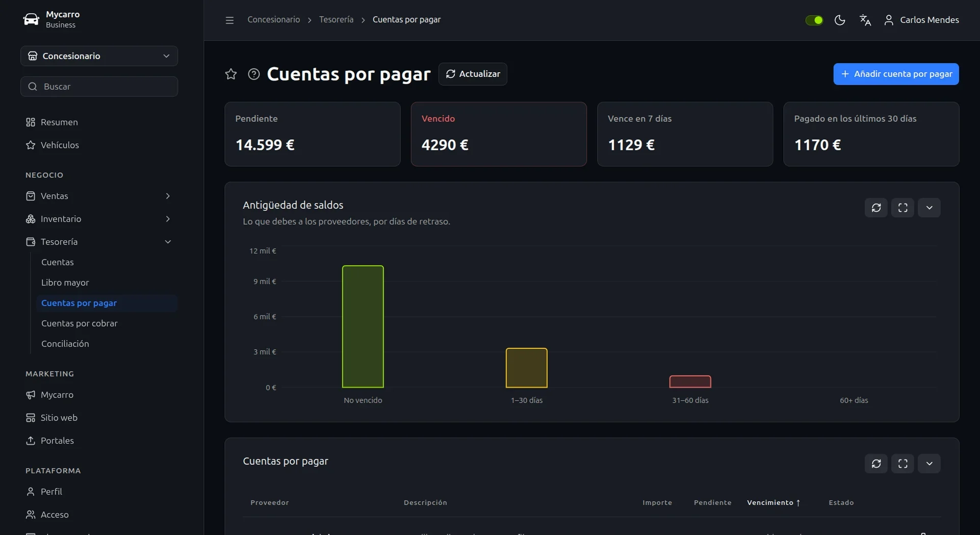
Task: Select the green No vencido bar
Action: (363, 326)
